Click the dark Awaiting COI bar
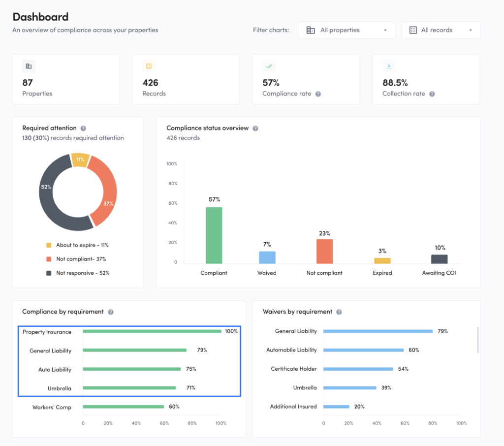 point(440,259)
